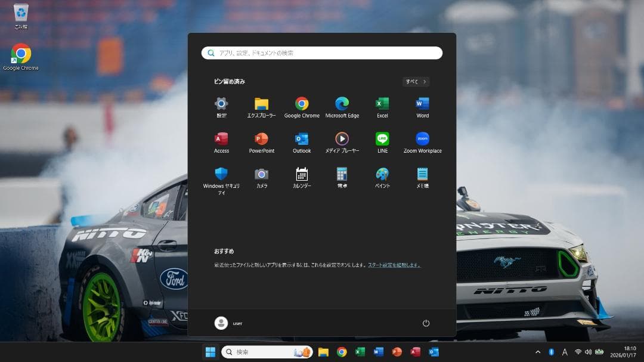Click the Wi-Fi icon in system tray
This screenshot has height=362, width=644.
[x=578, y=351]
